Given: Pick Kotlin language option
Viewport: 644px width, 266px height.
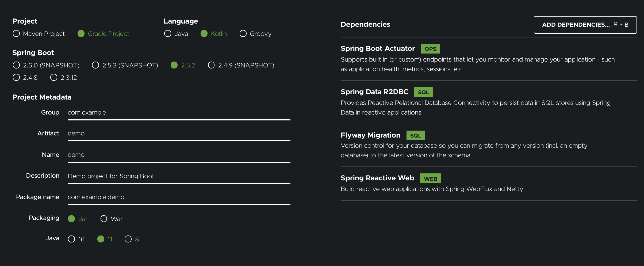Looking at the screenshot, I should coord(204,34).
